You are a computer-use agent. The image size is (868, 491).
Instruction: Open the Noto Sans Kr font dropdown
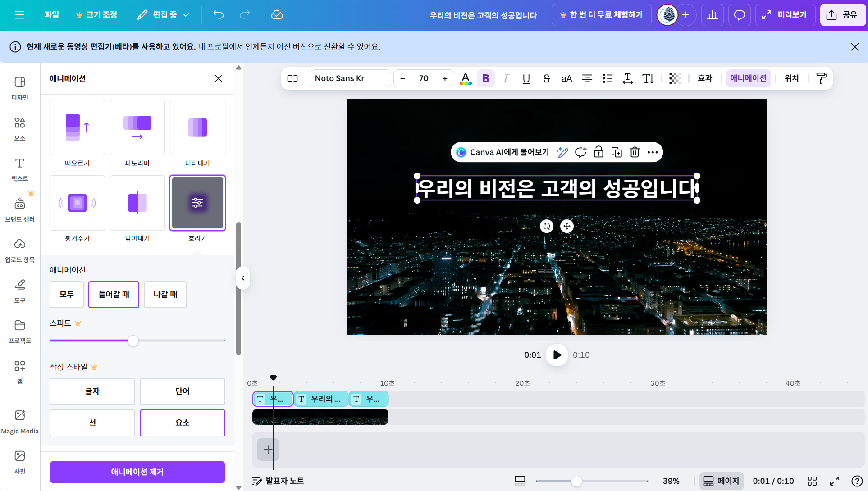[x=350, y=78]
